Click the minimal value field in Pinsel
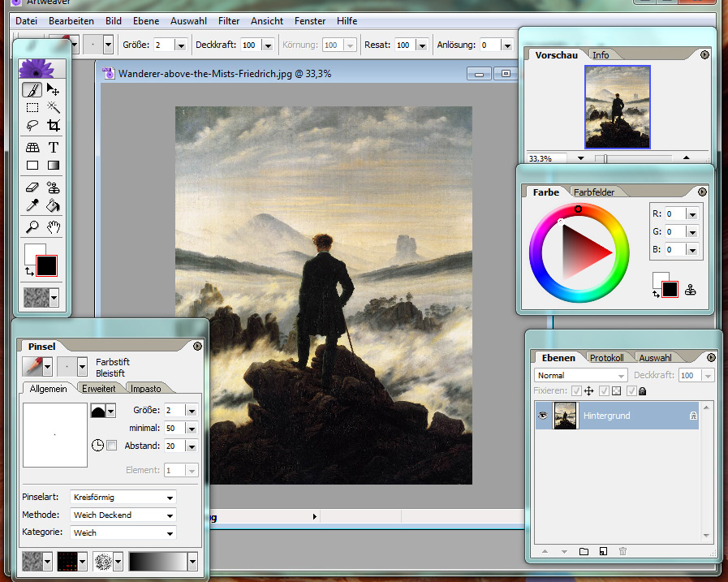 coord(174,428)
